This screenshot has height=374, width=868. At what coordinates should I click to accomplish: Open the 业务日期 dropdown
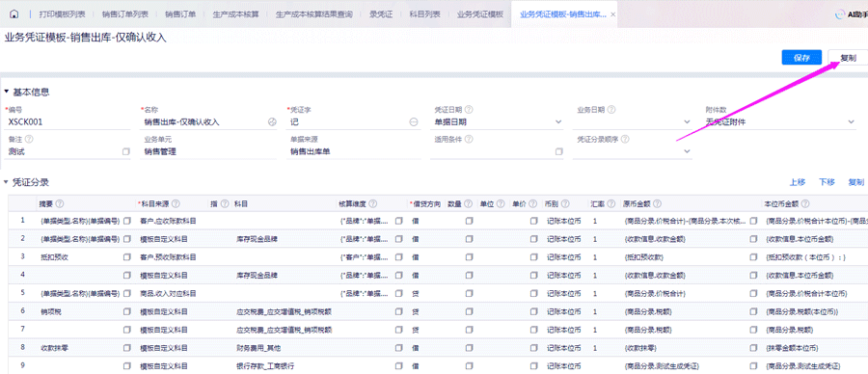tap(688, 122)
